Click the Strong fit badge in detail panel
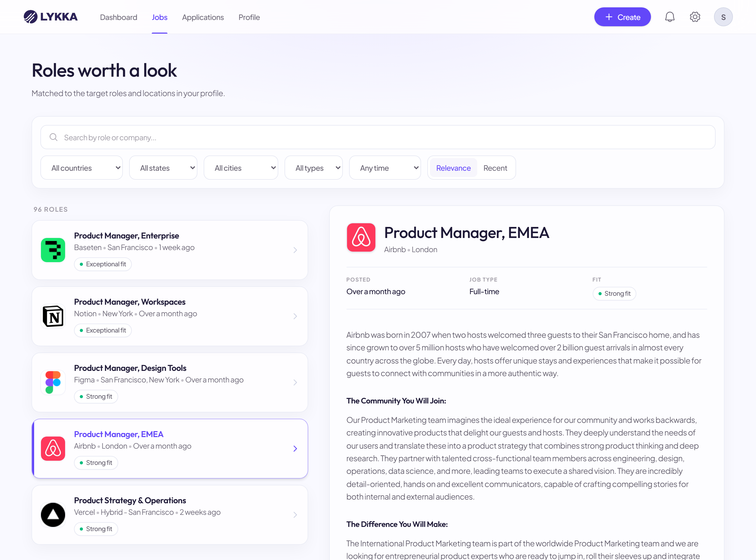Viewport: 756px width, 560px height. 614,294
